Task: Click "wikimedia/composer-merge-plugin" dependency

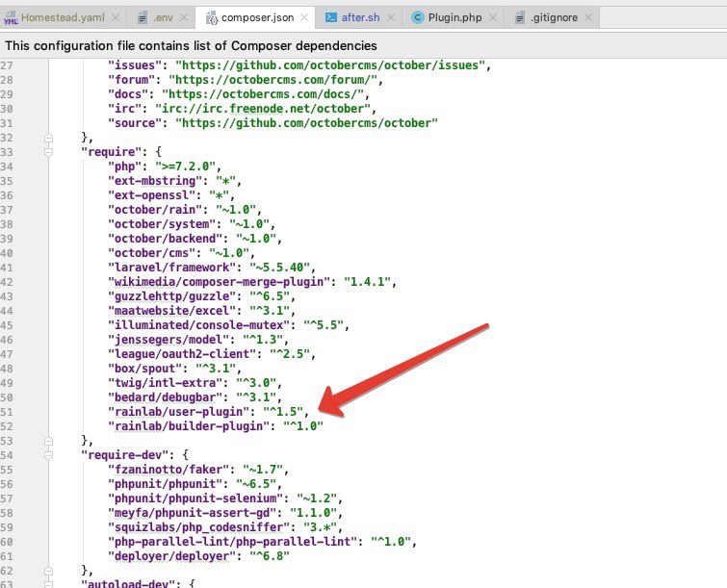Action: point(219,282)
